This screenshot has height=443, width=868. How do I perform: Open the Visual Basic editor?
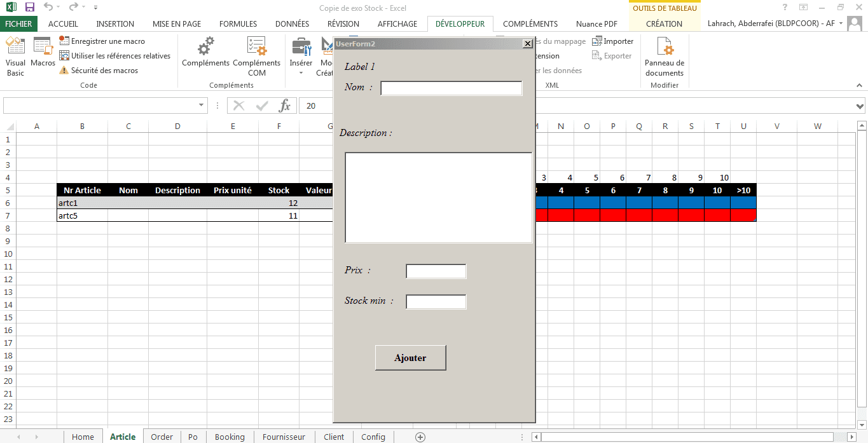15,56
